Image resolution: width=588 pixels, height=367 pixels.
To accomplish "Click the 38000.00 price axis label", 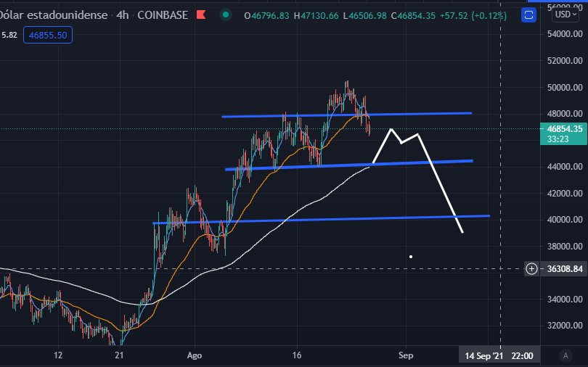I will tap(565, 246).
